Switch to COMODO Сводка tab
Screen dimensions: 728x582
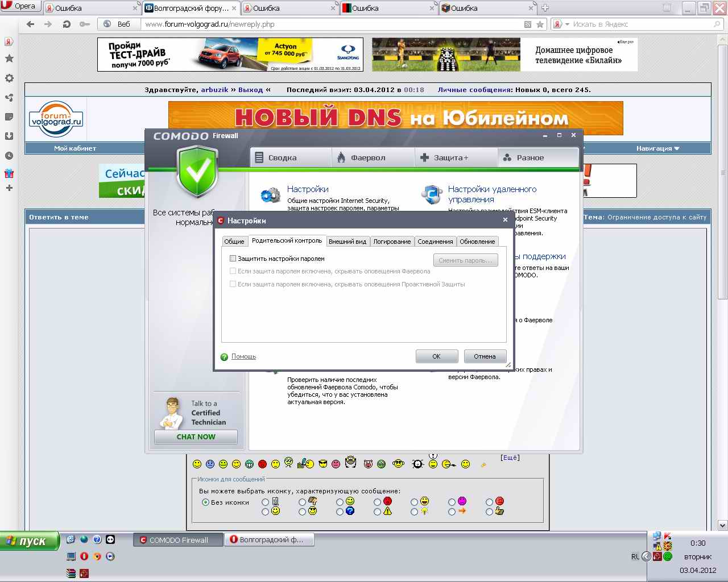[x=290, y=157]
